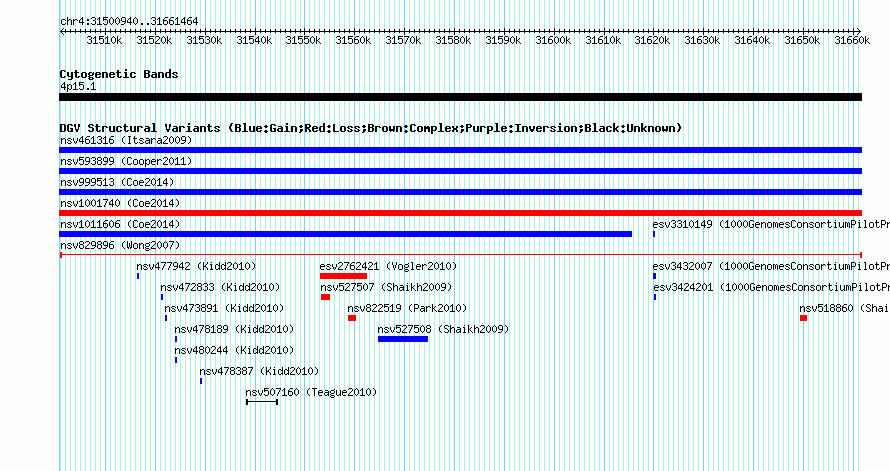Viewport: 890px width, 471px height.
Task: Open the nsv478387 (Kidd2010) label
Action: click(259, 371)
